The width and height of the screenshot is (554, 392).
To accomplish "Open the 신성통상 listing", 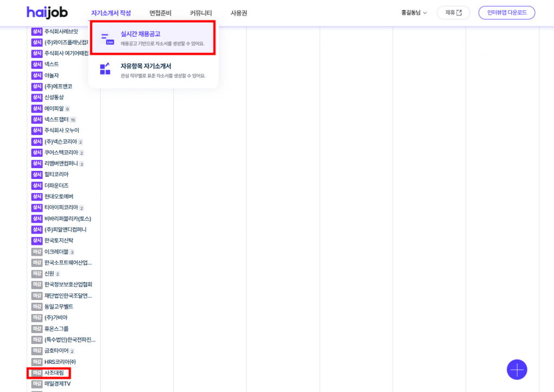I will tap(54, 97).
